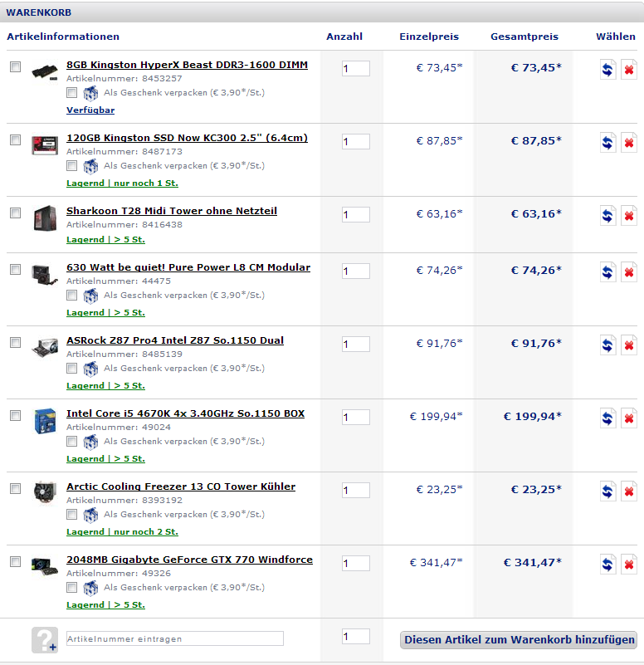Select checkbox for Kingston SSD Now KC300 row
The width and height of the screenshot is (644, 665).
[15, 140]
